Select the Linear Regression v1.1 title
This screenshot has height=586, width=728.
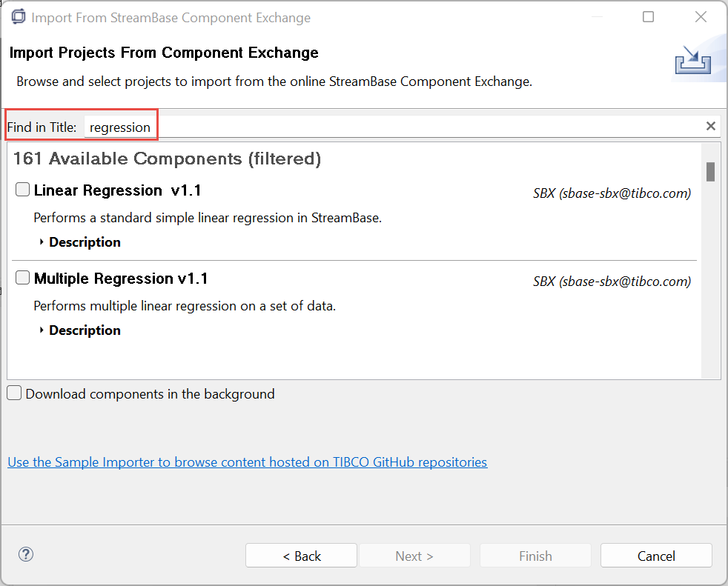click(117, 190)
